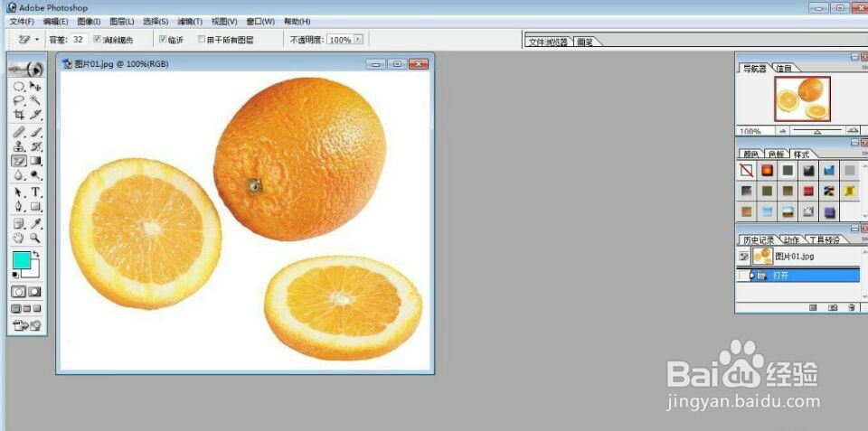Switch to Full Screen mode
The height and width of the screenshot is (431, 868).
point(37,309)
